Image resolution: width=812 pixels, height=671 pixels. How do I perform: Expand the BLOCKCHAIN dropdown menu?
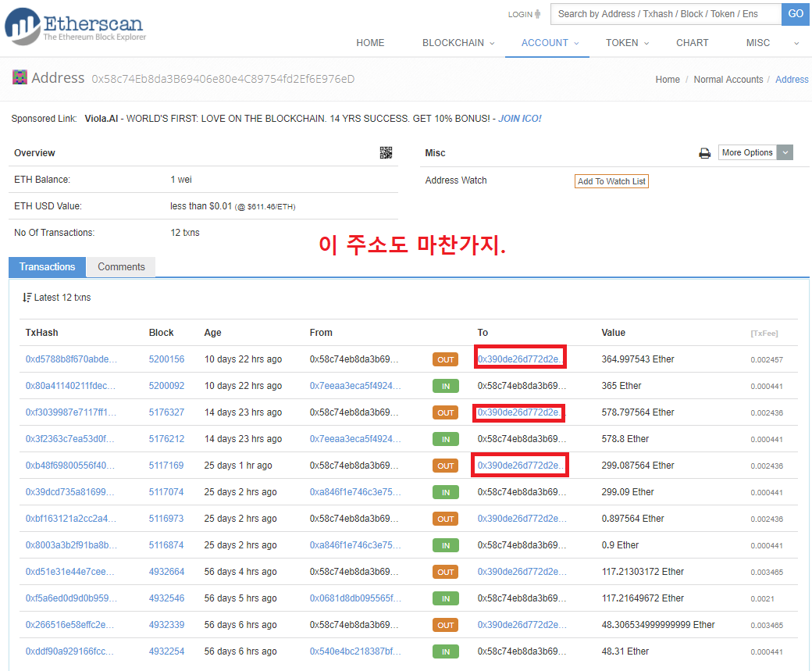click(458, 43)
